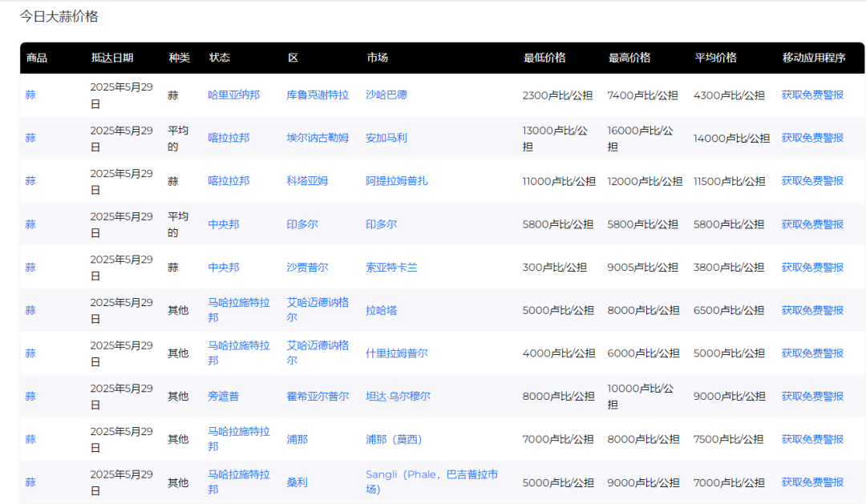Click the 移动应用程序 column header
The image size is (866, 504).
pyautogui.click(x=814, y=58)
